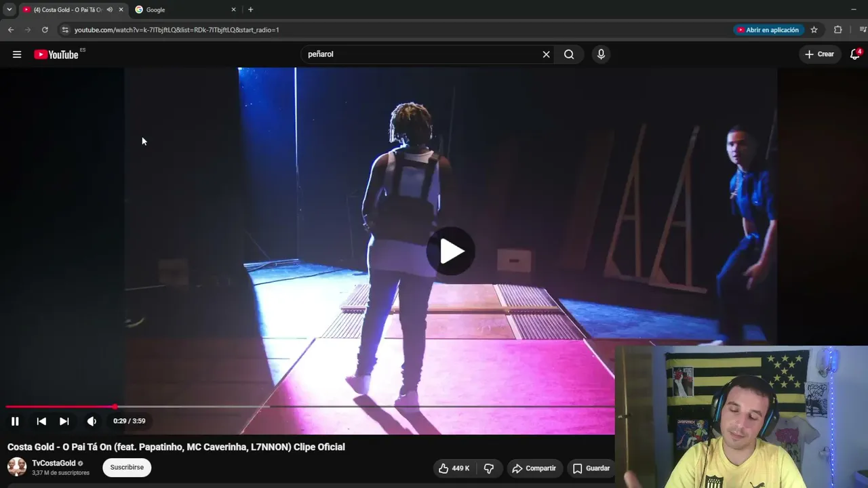Click the big play overlay on the video
The width and height of the screenshot is (868, 488).
click(451, 251)
